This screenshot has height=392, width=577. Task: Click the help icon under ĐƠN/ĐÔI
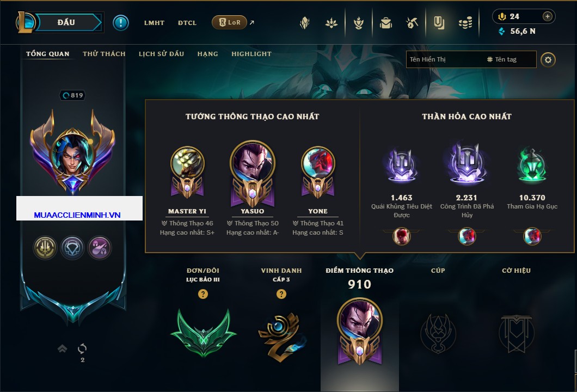(x=202, y=293)
